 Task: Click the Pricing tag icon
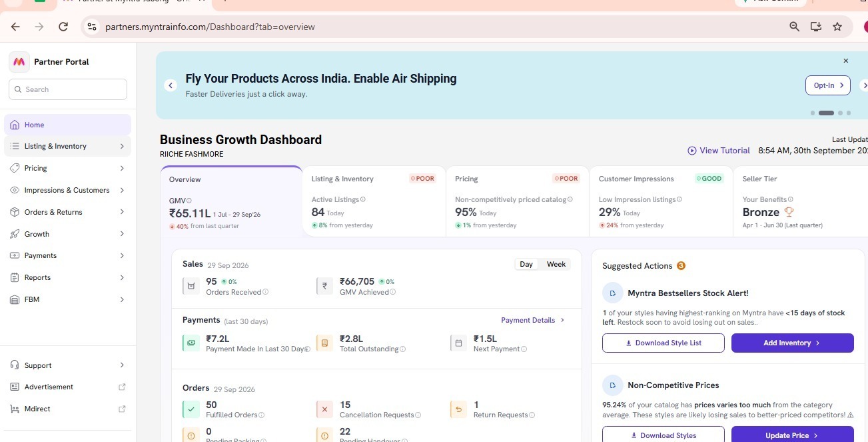(x=15, y=168)
